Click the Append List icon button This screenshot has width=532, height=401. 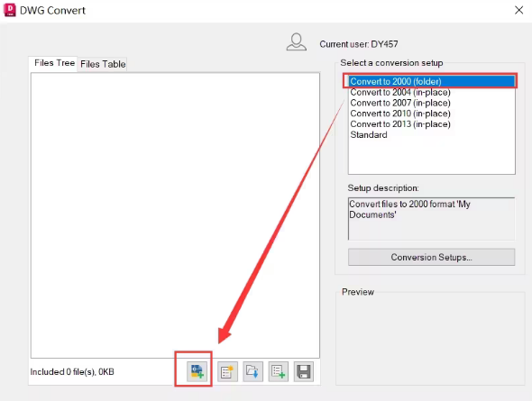[278, 371]
